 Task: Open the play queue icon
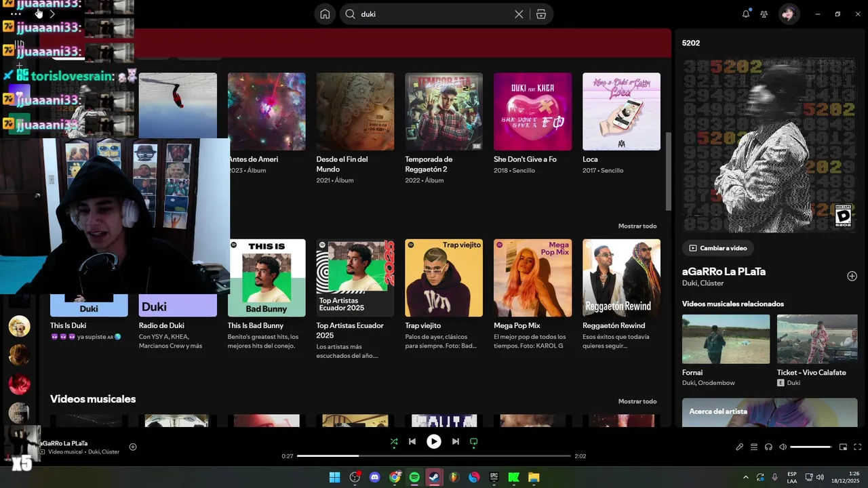754,447
